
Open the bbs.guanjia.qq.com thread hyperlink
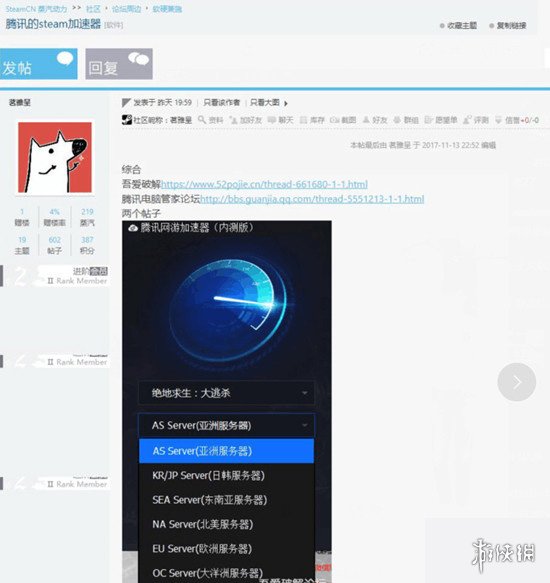tap(312, 199)
